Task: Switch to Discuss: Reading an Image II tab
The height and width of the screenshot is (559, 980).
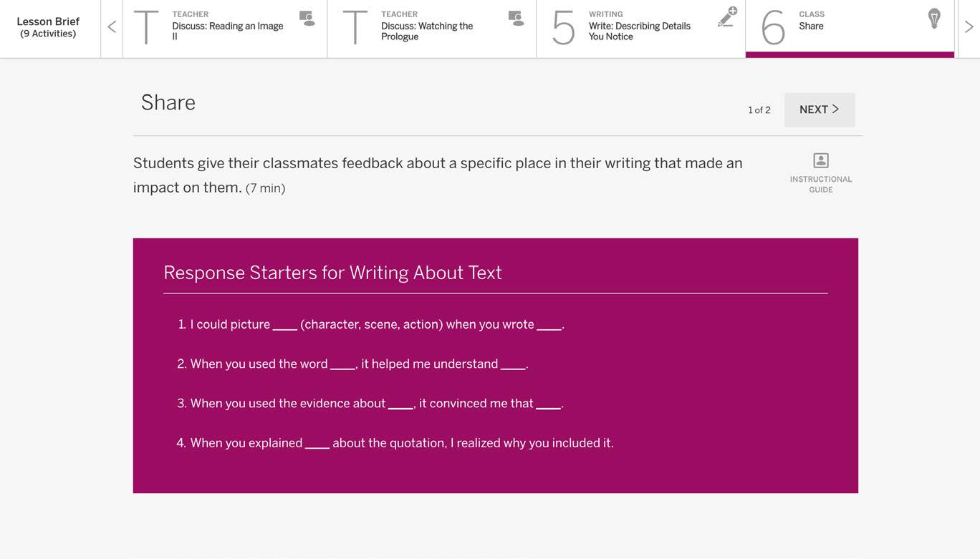Action: (225, 29)
